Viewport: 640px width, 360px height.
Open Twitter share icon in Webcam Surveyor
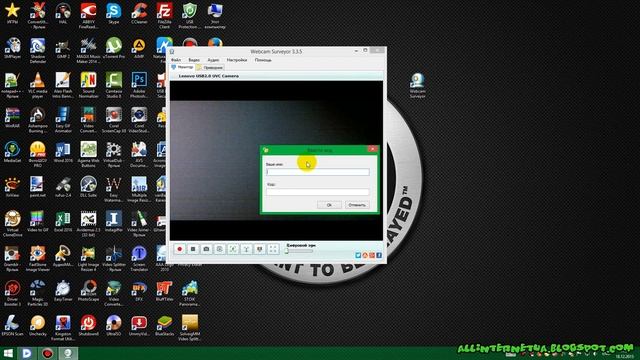(358, 255)
